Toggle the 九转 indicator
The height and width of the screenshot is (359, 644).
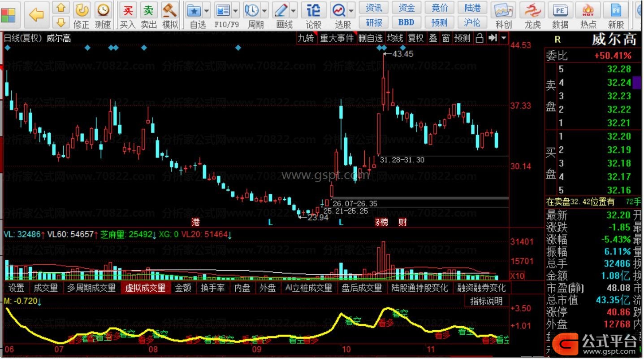click(x=307, y=38)
